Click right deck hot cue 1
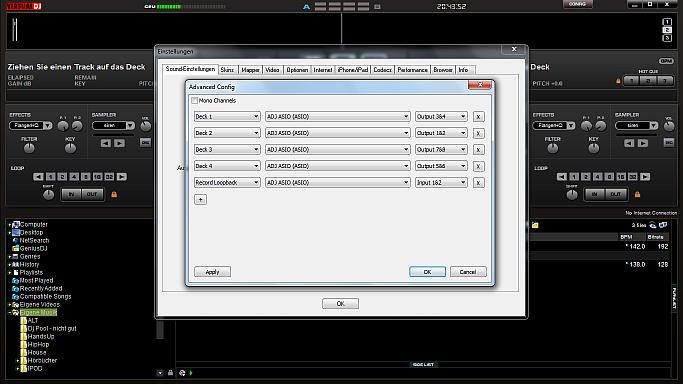The image size is (683, 384). click(631, 81)
